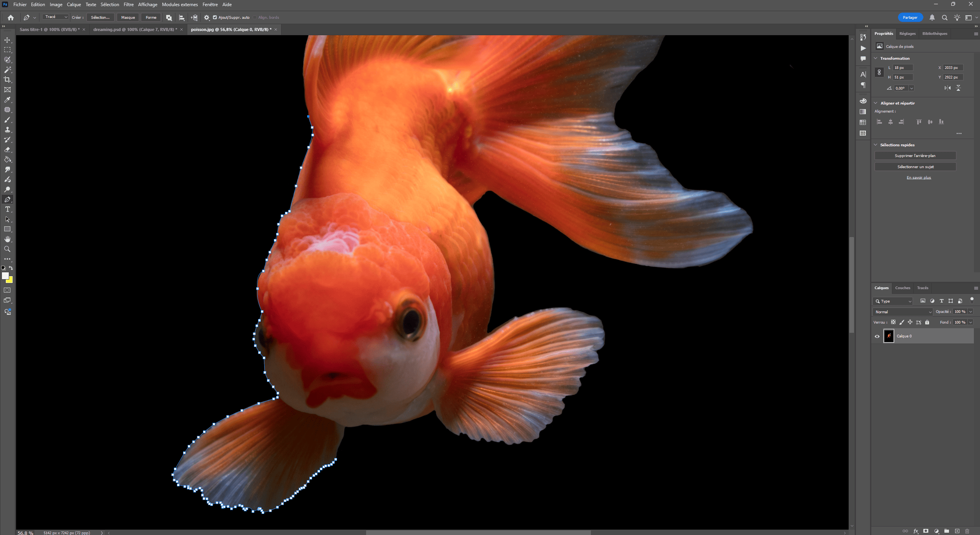Open the Filtre menu
This screenshot has height=535, width=980.
pos(128,5)
